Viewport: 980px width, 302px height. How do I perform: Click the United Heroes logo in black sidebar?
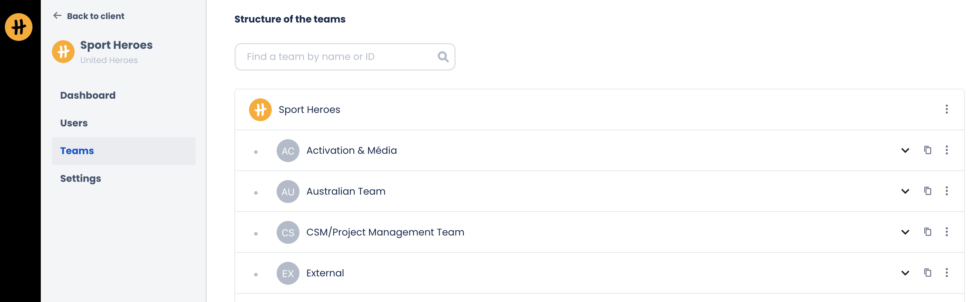tap(19, 27)
